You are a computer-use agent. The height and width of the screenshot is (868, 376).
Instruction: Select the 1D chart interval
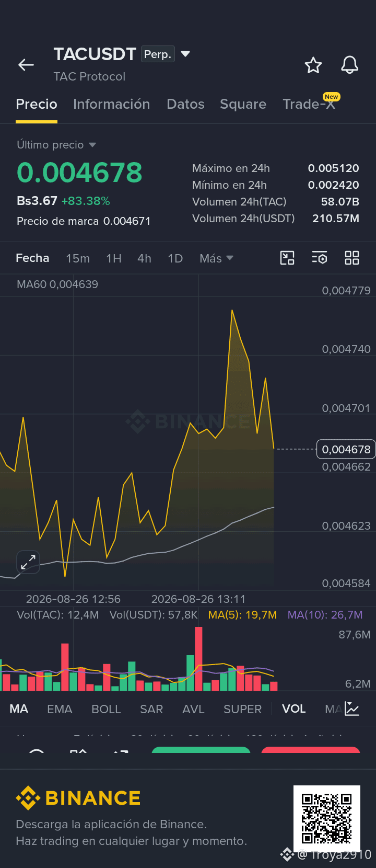175,258
